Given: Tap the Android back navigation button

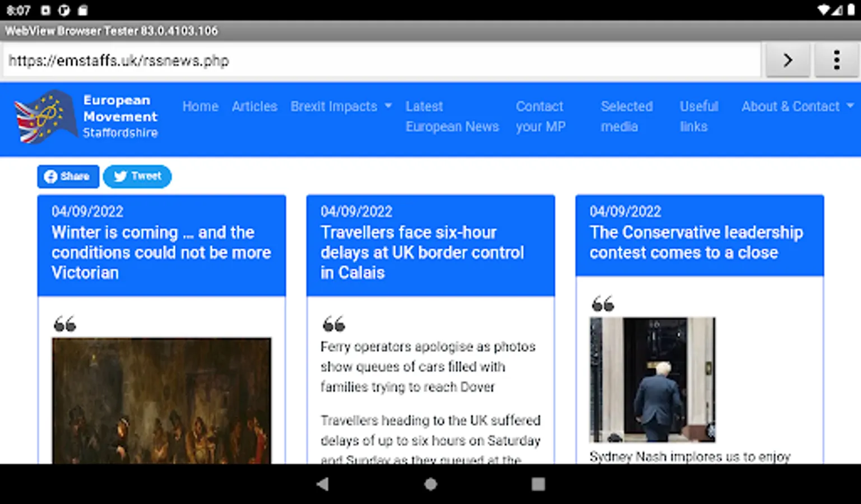Looking at the screenshot, I should 322,484.
